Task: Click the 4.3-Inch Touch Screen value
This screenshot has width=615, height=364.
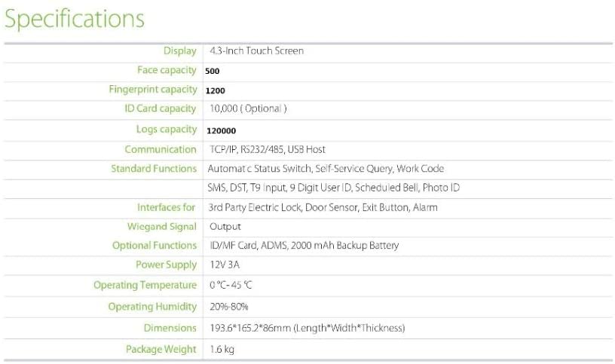Action: (x=257, y=51)
